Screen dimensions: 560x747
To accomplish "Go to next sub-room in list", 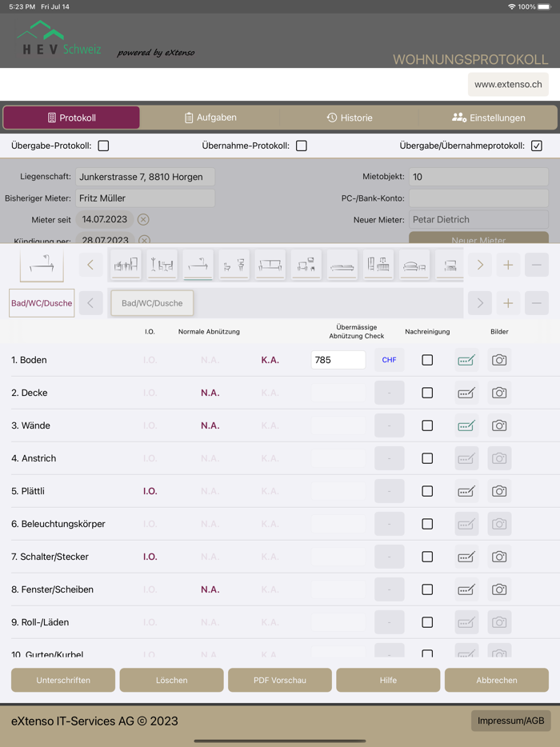I will (x=480, y=303).
